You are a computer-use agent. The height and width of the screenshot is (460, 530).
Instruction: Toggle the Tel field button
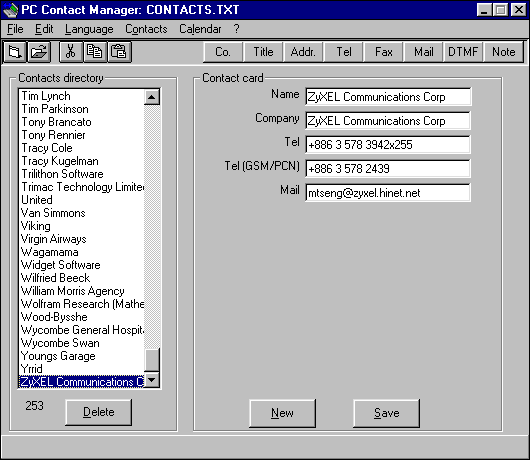coord(344,52)
